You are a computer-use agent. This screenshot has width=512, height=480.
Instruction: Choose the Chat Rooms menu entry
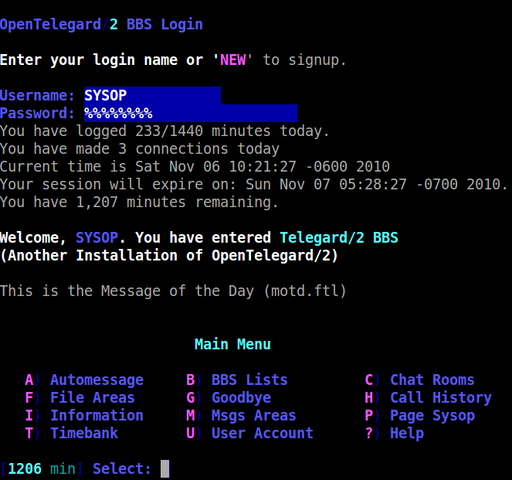tap(419, 380)
